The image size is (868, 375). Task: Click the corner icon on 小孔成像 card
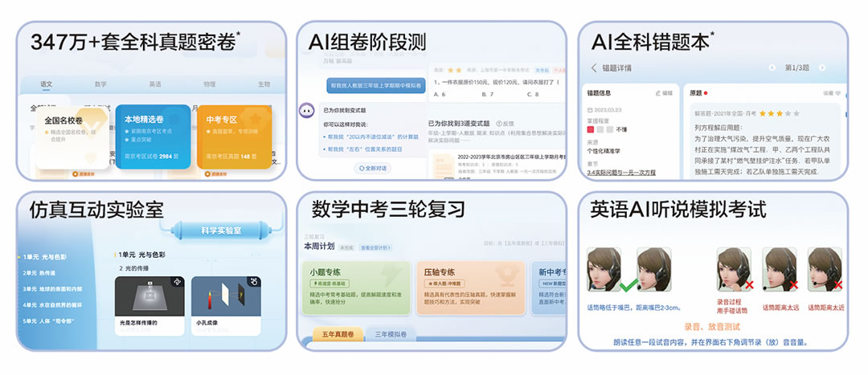coord(253,282)
